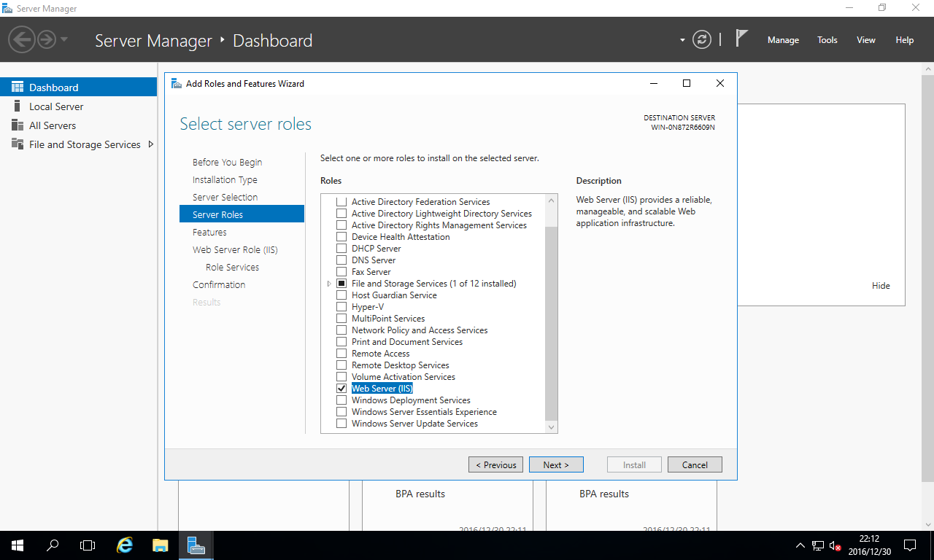The width and height of the screenshot is (934, 560).
Task: Check Remote Desktop Services role
Action: (x=341, y=365)
